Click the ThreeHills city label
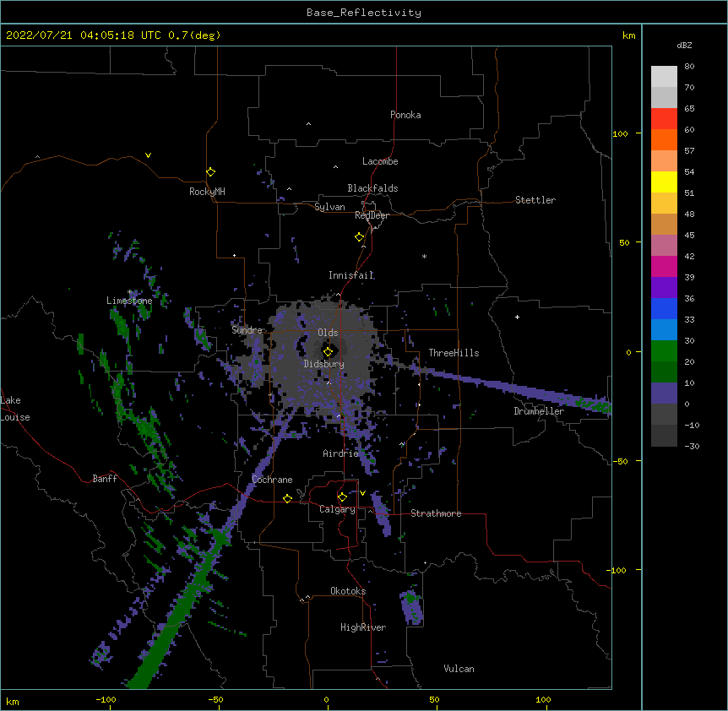 454,353
